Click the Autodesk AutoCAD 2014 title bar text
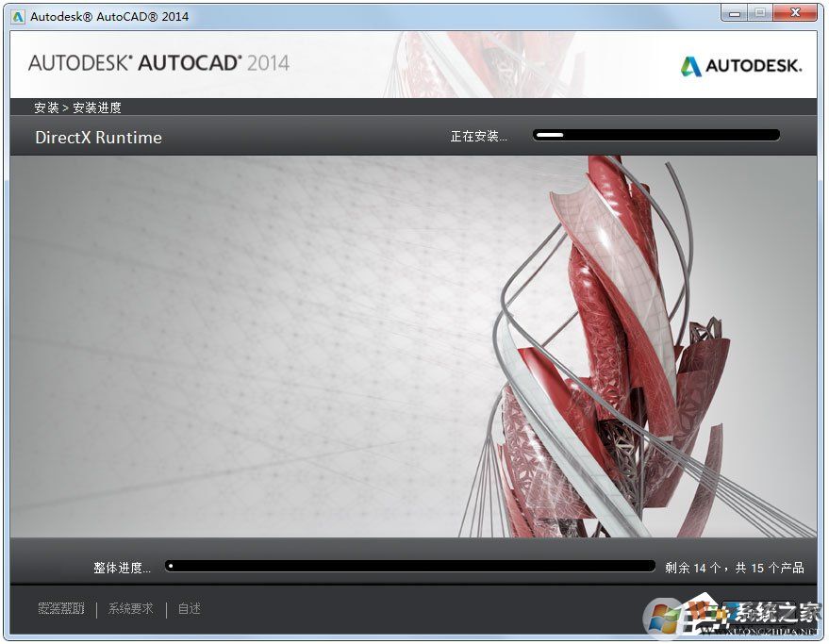This screenshot has height=644, width=829. 108,15
